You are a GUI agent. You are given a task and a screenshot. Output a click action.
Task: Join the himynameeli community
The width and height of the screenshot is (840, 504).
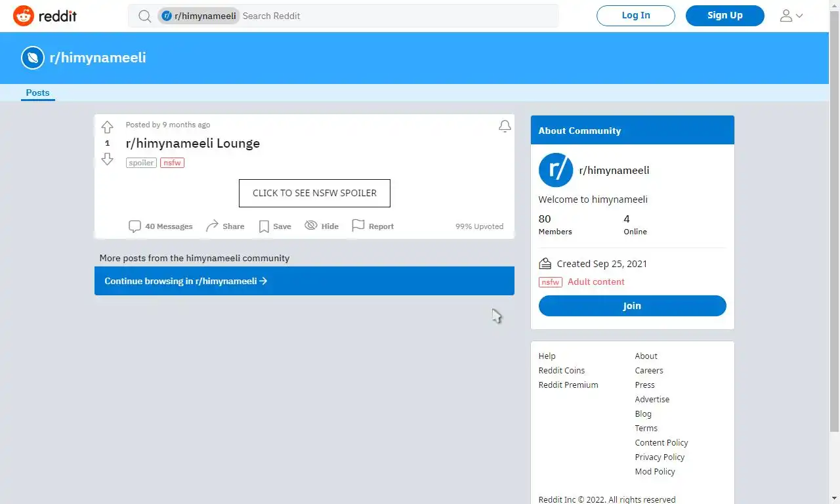click(x=633, y=306)
